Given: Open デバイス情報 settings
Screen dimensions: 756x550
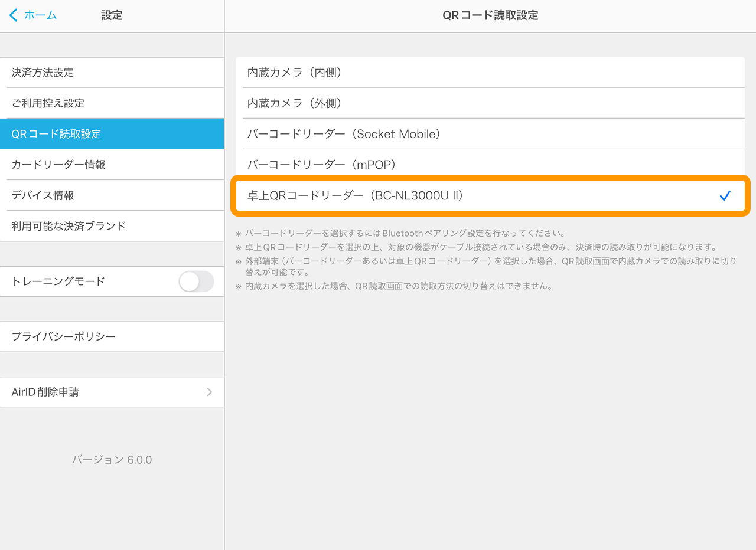Looking at the screenshot, I should (x=112, y=195).
